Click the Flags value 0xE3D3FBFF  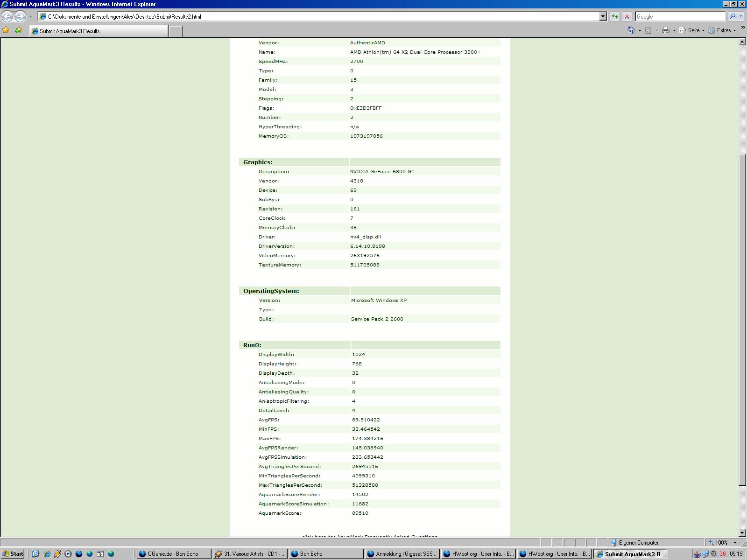click(x=366, y=108)
